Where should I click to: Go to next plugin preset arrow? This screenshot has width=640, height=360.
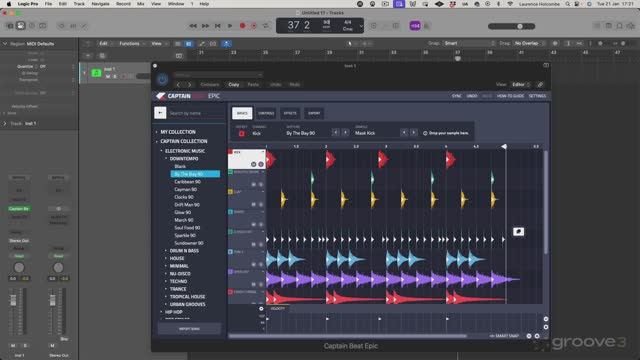190,84
